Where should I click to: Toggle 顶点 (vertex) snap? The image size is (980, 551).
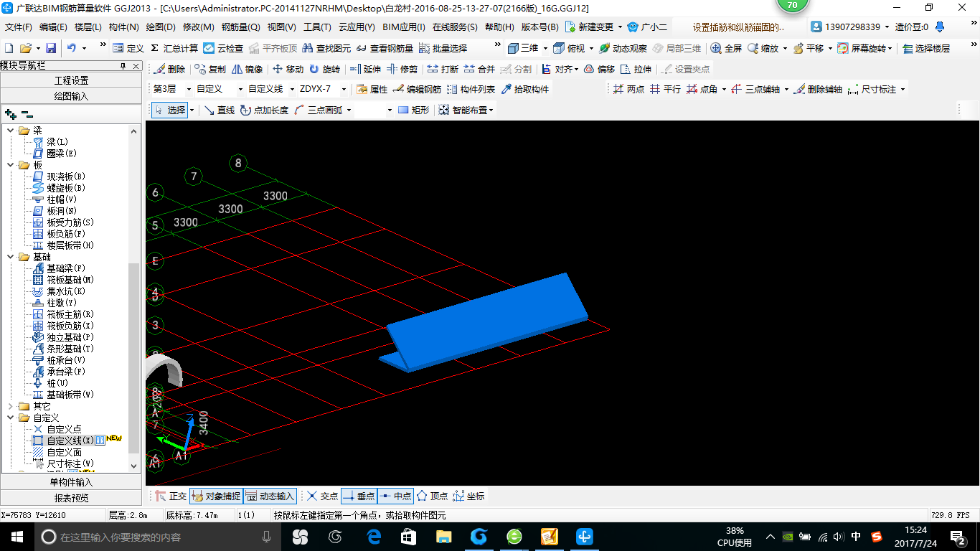point(433,496)
